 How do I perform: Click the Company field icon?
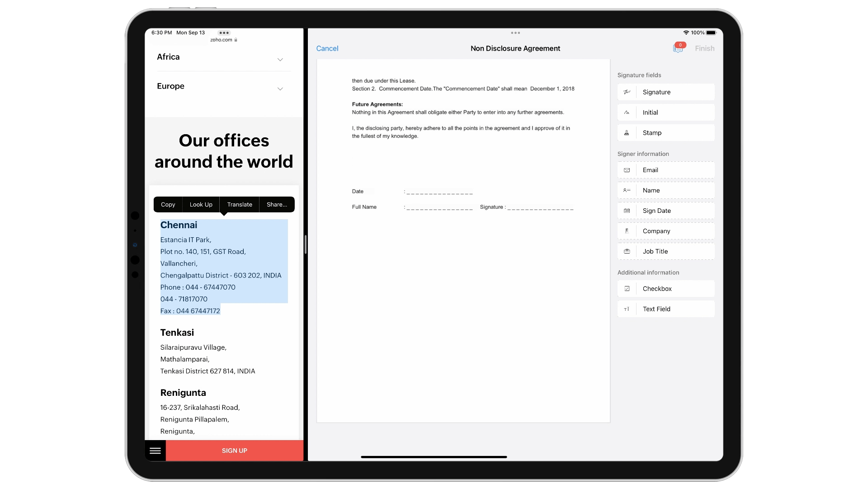pyautogui.click(x=627, y=230)
